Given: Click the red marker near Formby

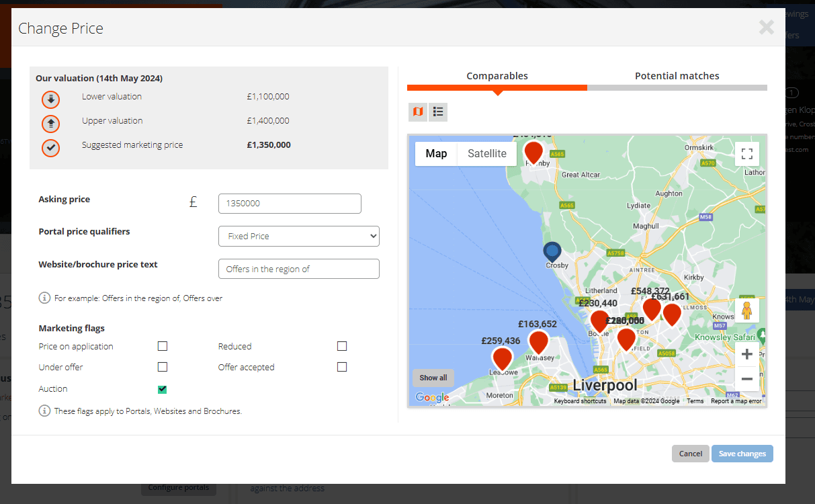Looking at the screenshot, I should click(533, 153).
